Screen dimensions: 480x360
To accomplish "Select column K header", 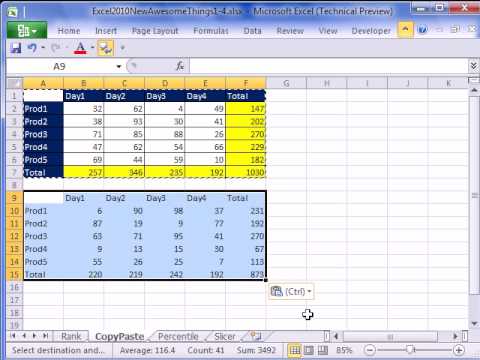I will point(448,83).
